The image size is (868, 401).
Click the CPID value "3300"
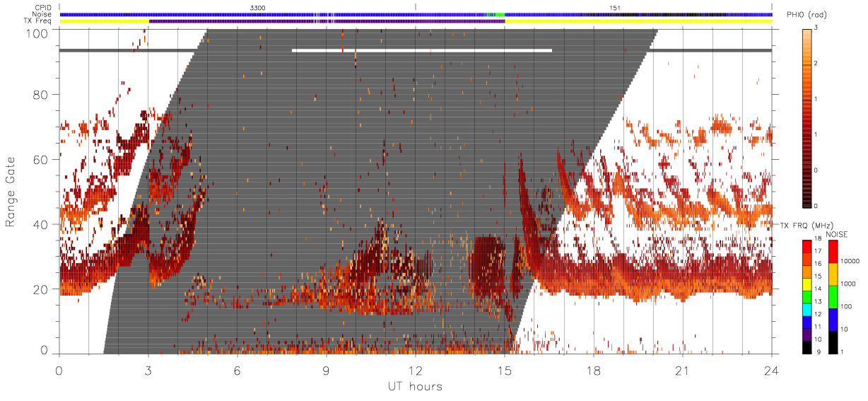pos(258,7)
